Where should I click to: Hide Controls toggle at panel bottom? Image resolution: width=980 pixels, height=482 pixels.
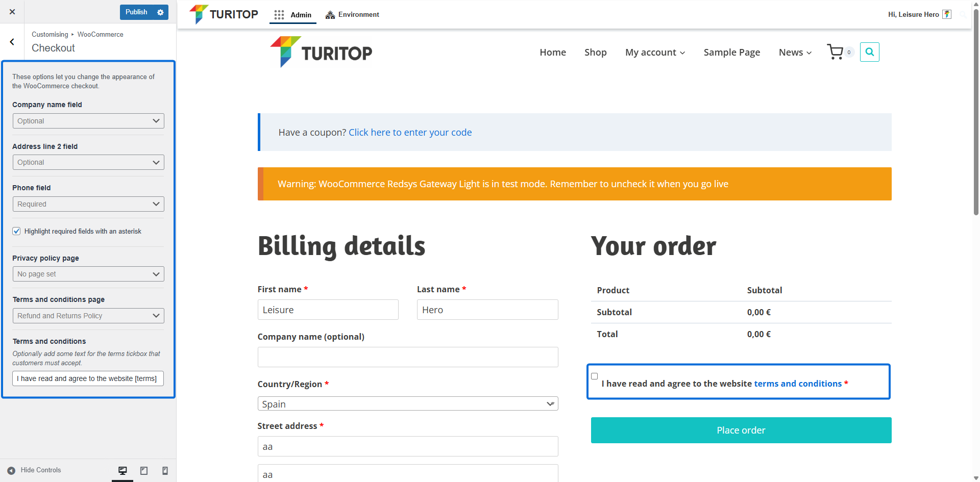pos(34,470)
